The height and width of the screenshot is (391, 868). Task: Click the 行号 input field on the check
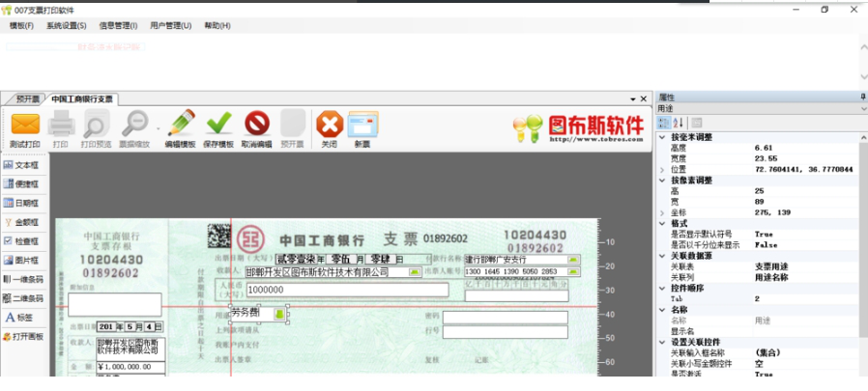tap(505, 332)
